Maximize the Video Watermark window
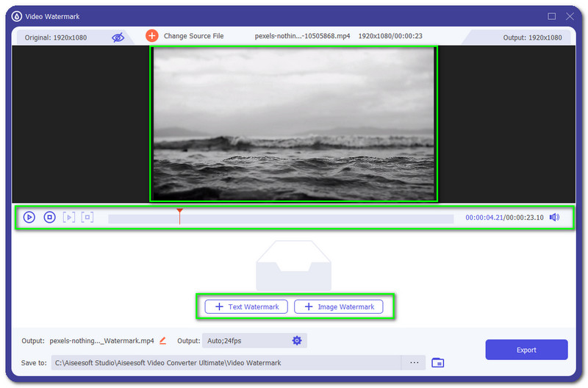Viewport: 588px width, 388px height. (552, 16)
